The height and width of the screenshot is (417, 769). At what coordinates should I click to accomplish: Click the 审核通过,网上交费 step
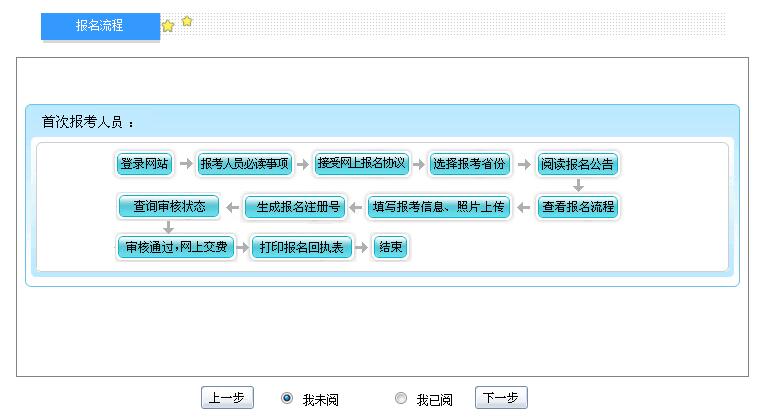tap(175, 247)
